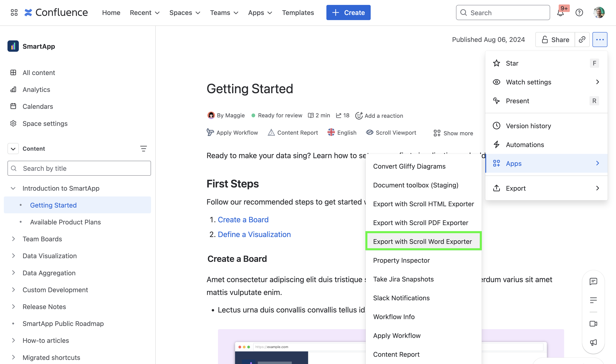The image size is (616, 364).
Task: Click the Add a reaction emoji icon
Action: tap(359, 116)
